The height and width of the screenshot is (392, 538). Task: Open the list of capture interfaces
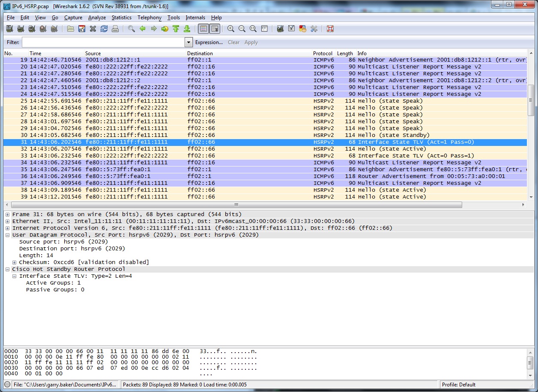point(9,29)
